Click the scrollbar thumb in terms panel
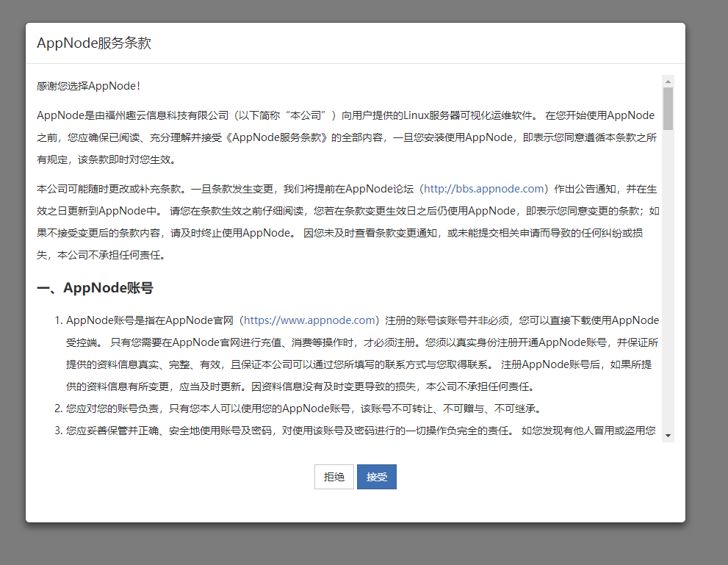Viewport: 728px width, 565px height. coord(668,108)
